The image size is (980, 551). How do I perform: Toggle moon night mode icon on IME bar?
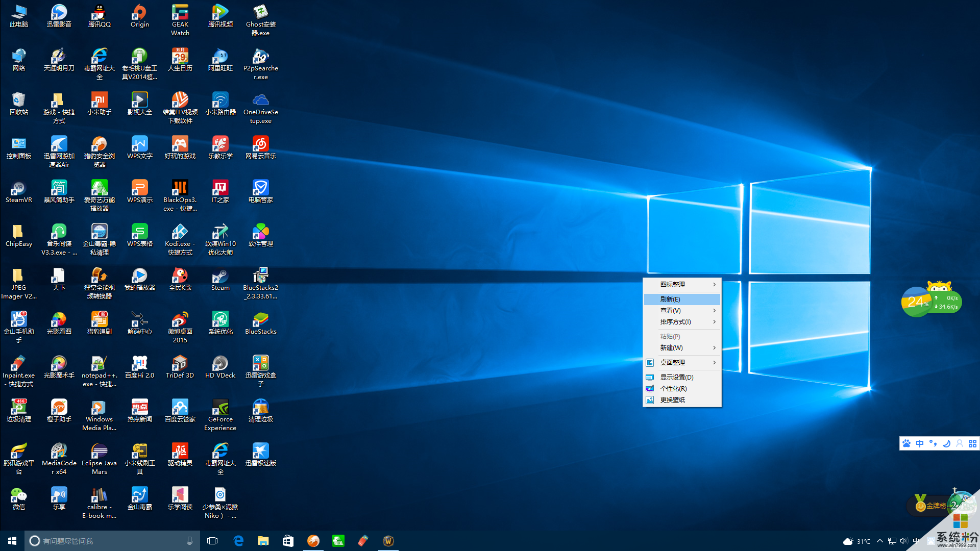[946, 443]
